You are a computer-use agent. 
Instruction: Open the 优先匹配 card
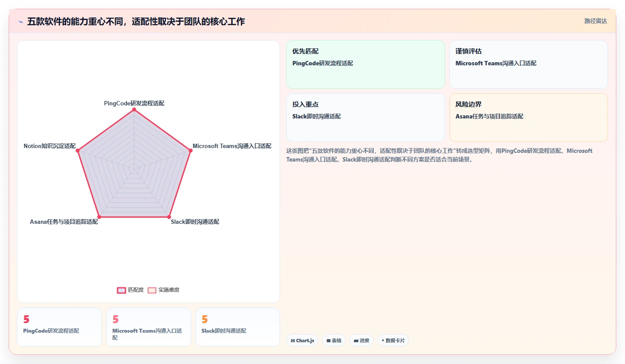(x=365, y=64)
